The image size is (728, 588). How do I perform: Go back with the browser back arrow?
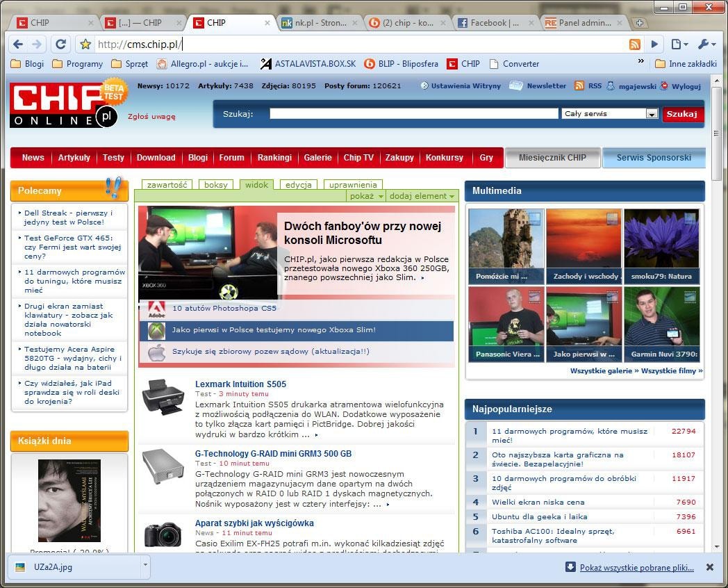coord(18,44)
